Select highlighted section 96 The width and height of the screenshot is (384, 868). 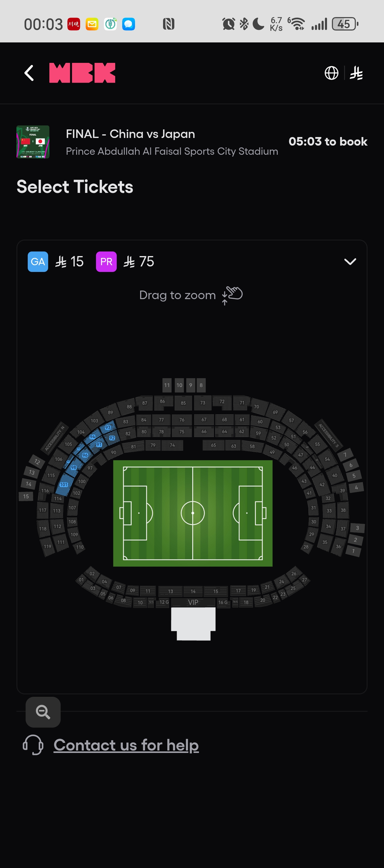(x=85, y=455)
